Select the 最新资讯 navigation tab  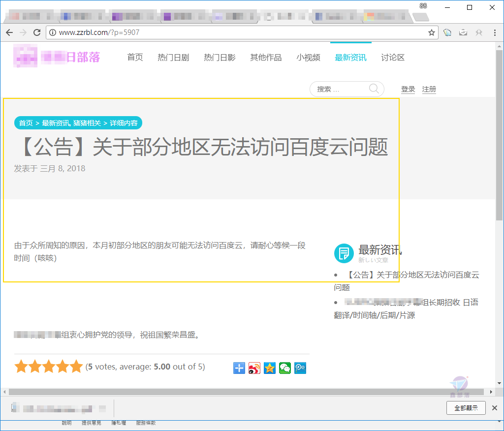click(350, 58)
